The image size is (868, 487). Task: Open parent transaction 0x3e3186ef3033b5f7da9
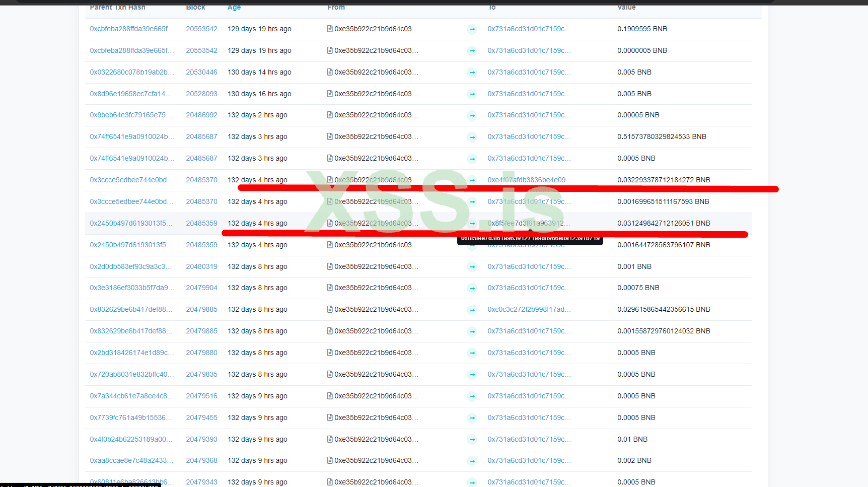(x=132, y=288)
